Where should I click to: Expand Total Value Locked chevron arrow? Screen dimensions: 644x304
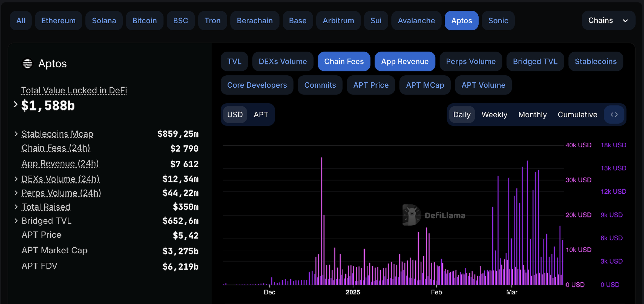tap(16, 104)
